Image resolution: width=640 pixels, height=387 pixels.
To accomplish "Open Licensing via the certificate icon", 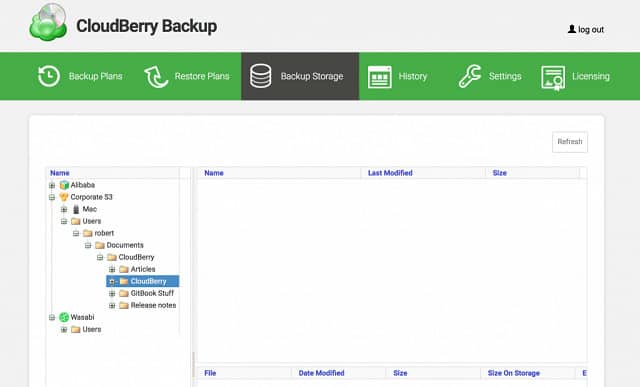I will click(x=553, y=78).
